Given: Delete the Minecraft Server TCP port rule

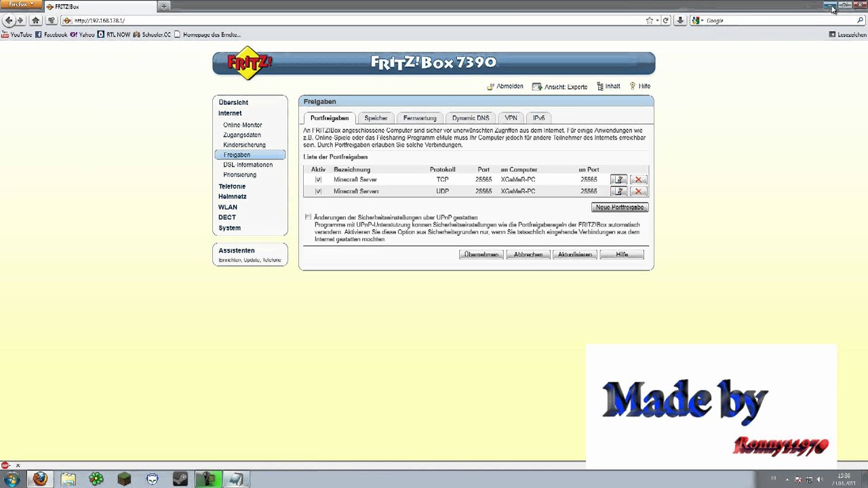Looking at the screenshot, I should tap(638, 180).
